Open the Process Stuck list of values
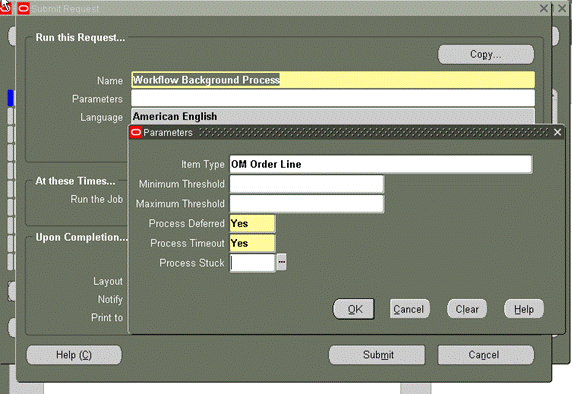The width and height of the screenshot is (572, 394). [x=281, y=262]
